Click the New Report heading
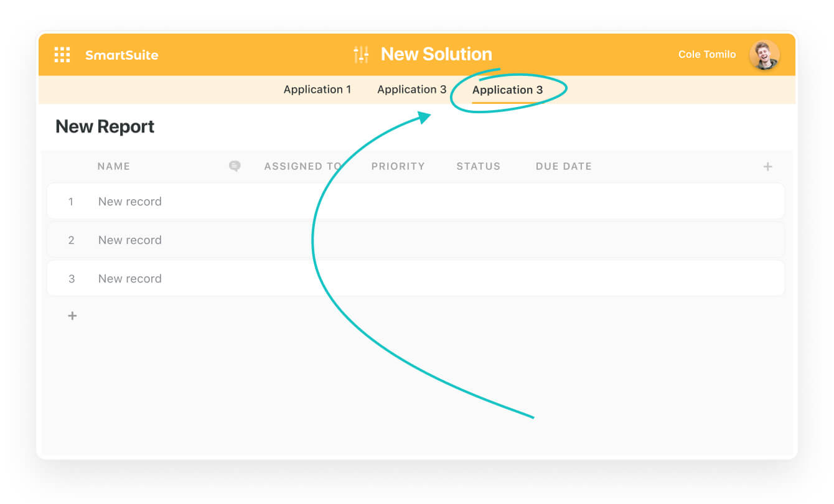Viewport: 834px width, 504px height. point(105,127)
